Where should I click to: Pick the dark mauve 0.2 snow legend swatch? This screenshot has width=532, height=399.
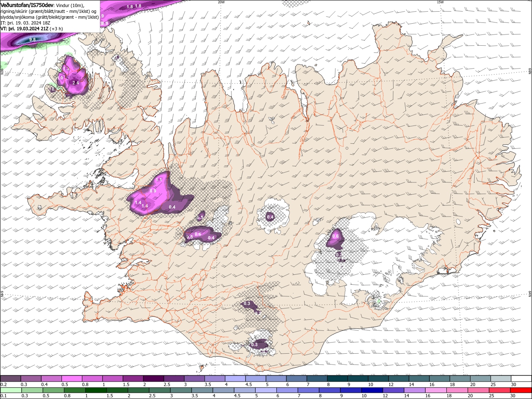10,379
